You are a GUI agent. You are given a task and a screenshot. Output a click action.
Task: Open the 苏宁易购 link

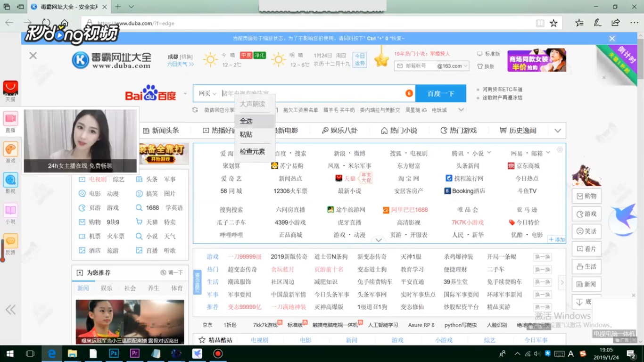[x=288, y=166]
